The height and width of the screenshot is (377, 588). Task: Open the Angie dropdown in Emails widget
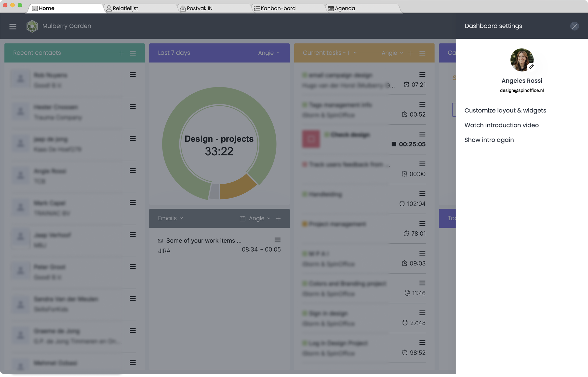[x=259, y=218]
